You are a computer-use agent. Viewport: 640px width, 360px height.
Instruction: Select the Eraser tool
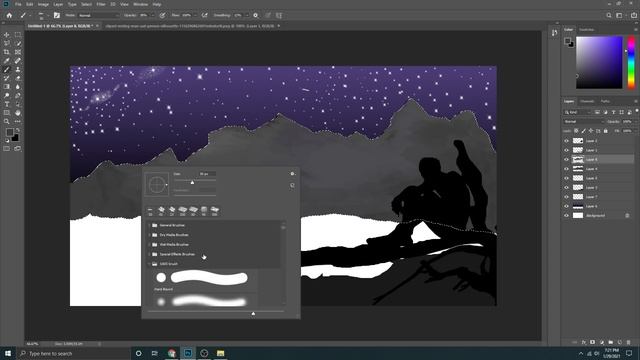[18, 78]
